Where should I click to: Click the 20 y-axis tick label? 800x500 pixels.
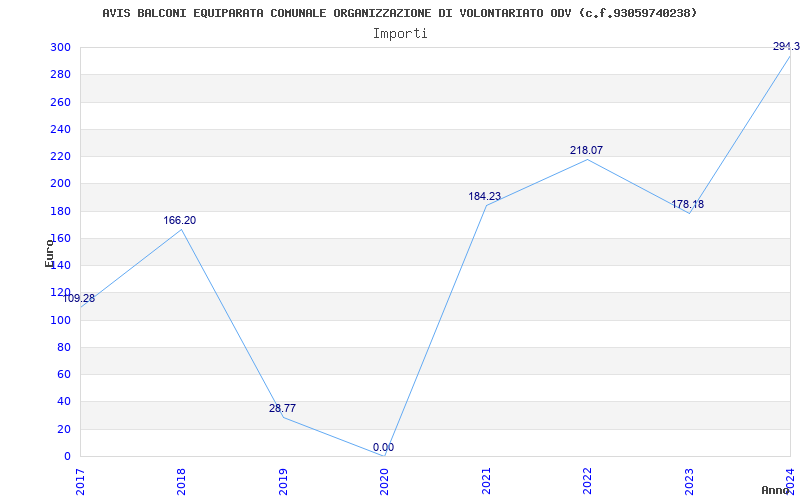point(64,430)
